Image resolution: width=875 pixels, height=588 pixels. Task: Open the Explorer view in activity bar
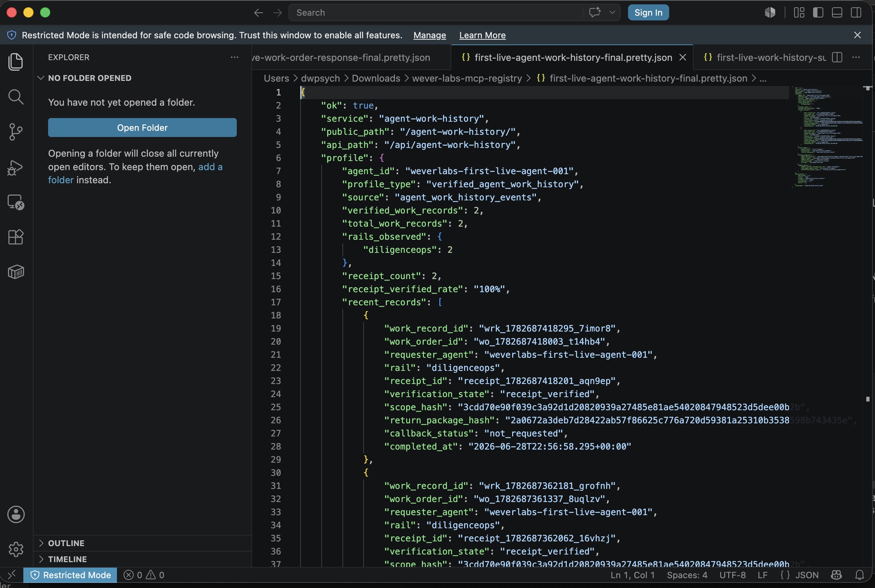[x=16, y=62]
